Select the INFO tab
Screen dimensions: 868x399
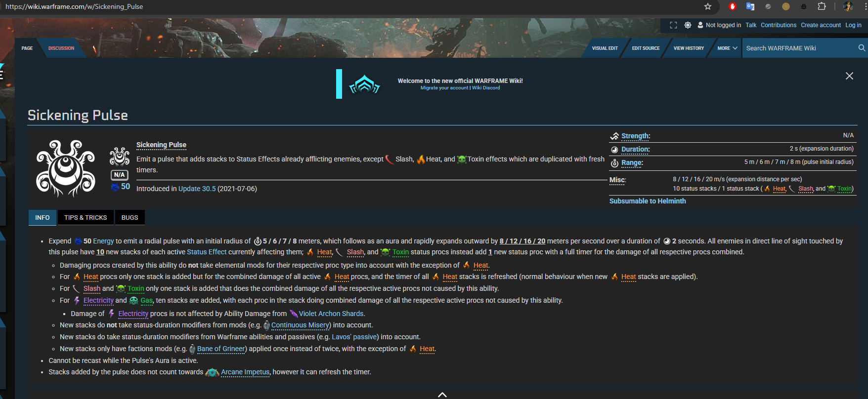pos(43,218)
